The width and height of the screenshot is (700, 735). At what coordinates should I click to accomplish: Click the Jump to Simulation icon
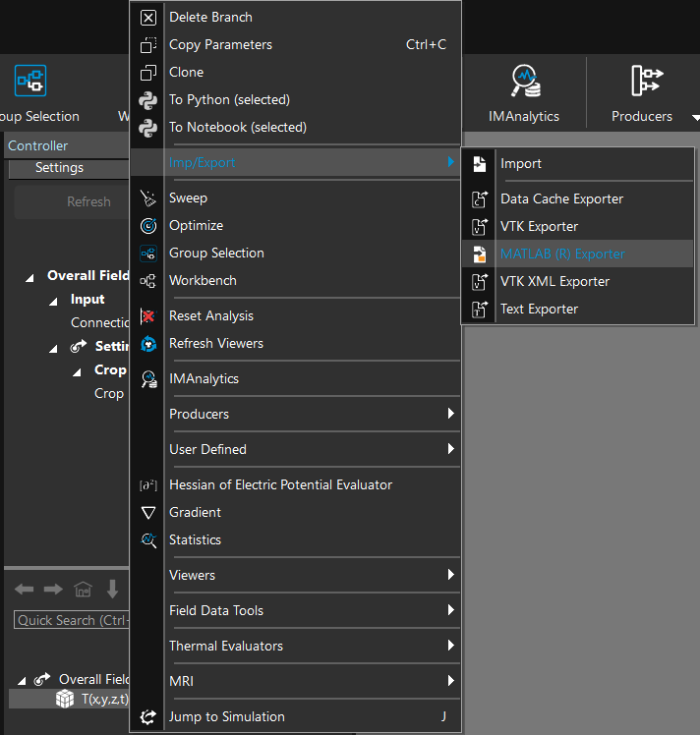[148, 717]
